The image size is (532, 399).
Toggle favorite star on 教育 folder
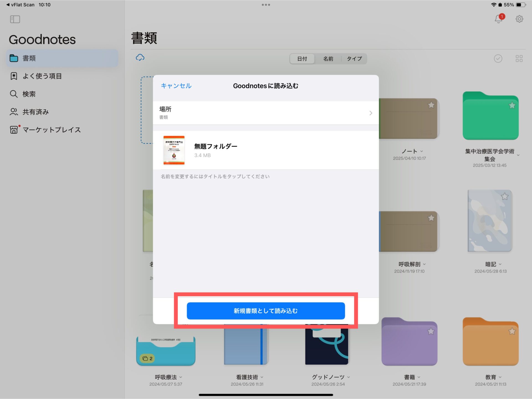click(512, 331)
